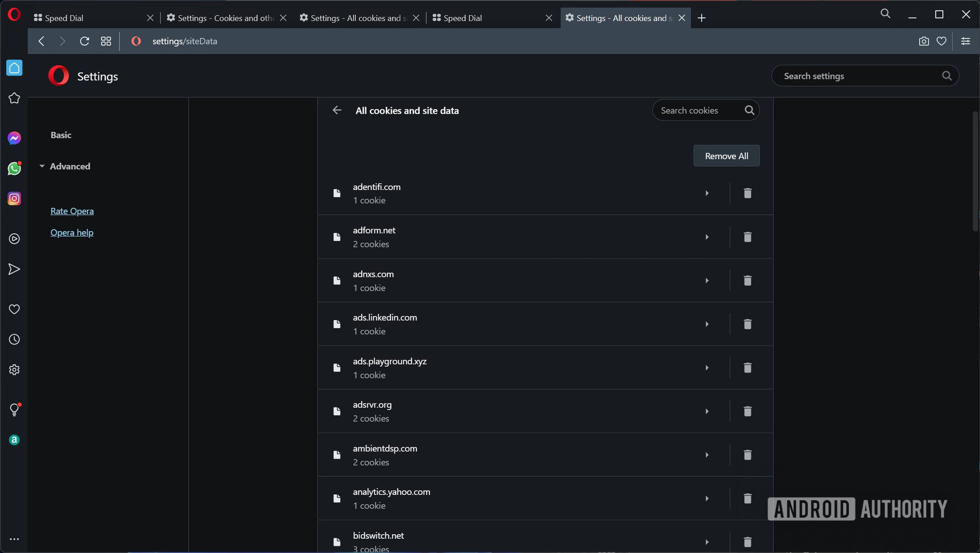Expand ambientdsp.com details arrow
The image size is (980, 553).
pyautogui.click(x=707, y=455)
